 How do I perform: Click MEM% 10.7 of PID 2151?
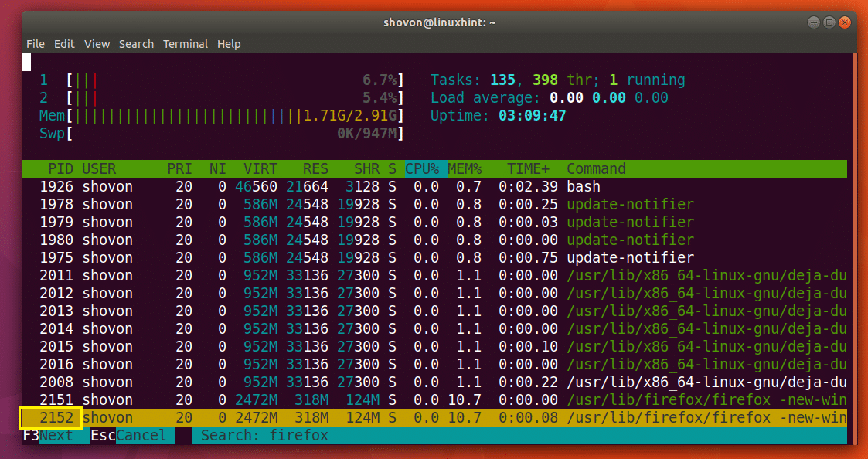465,399
